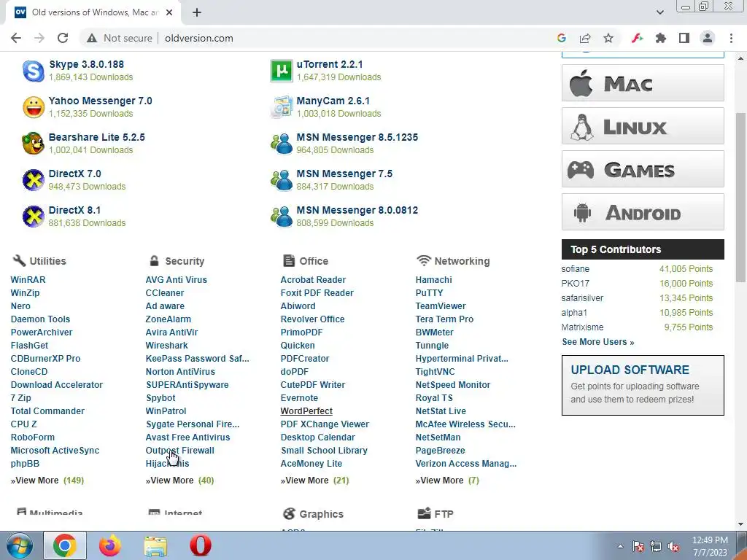Open the Evernote link
The height and width of the screenshot is (560, 747).
coord(299,398)
